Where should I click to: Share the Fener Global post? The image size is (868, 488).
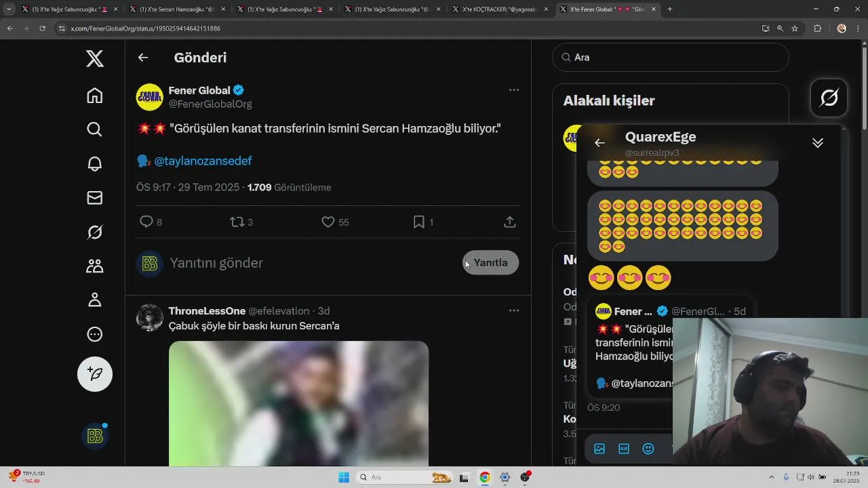[x=510, y=222]
